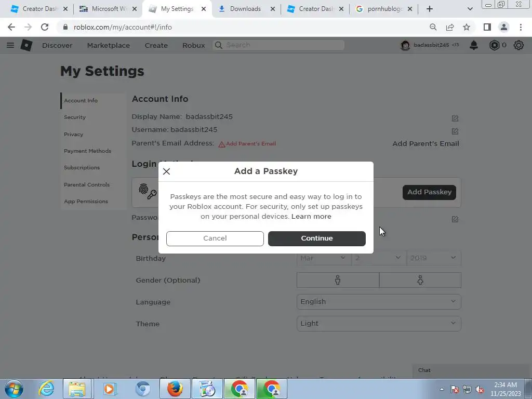This screenshot has height=399, width=532.
Task: Launch Firefox from taskbar
Action: (175, 389)
